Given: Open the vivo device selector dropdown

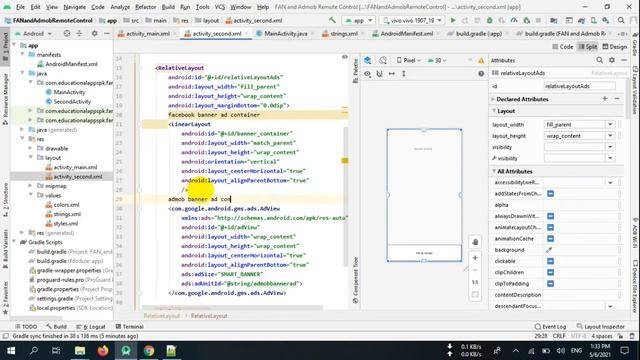Looking at the screenshot, I should pyautogui.click(x=411, y=20).
